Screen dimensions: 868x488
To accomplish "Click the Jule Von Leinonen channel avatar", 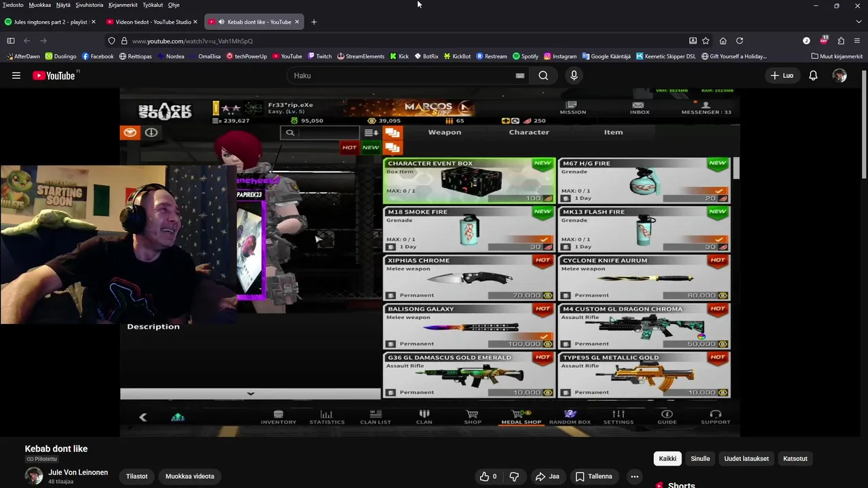I will (34, 476).
